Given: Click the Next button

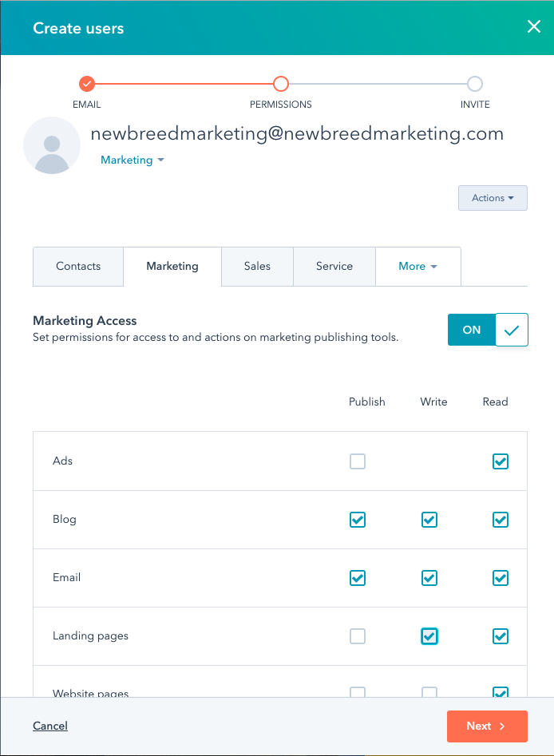Looking at the screenshot, I should click(487, 726).
